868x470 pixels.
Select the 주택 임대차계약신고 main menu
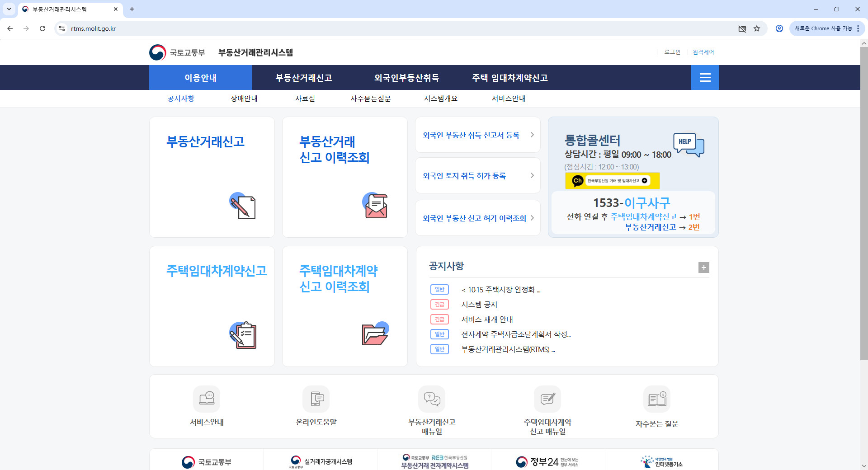coord(510,78)
